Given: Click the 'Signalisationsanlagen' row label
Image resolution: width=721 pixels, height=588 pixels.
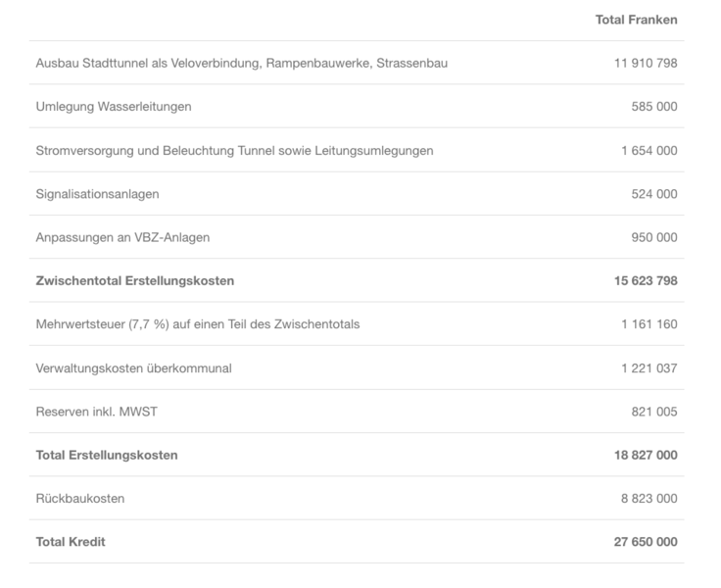Looking at the screenshot, I should (97, 194).
